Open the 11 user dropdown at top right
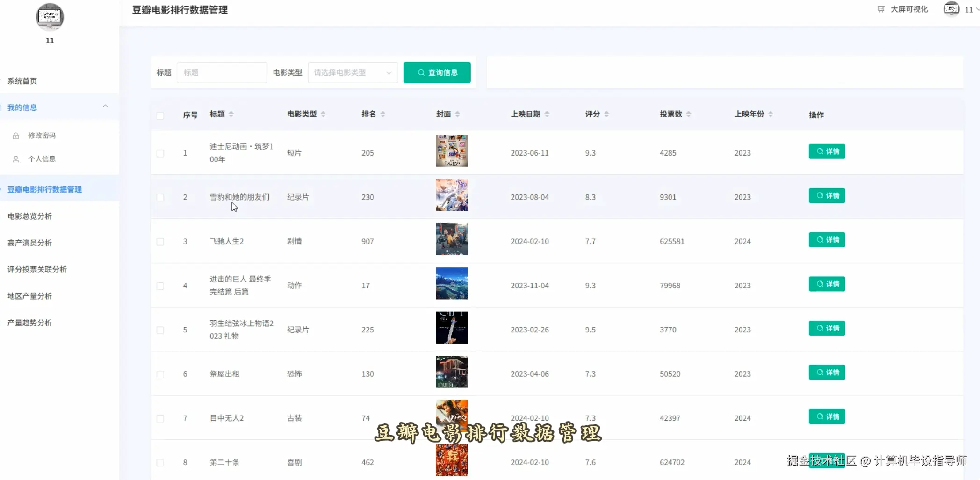This screenshot has width=980, height=480. point(970,9)
